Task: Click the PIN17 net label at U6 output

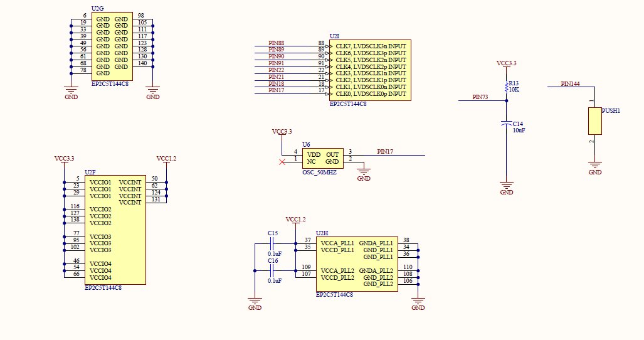Action: [x=385, y=152]
